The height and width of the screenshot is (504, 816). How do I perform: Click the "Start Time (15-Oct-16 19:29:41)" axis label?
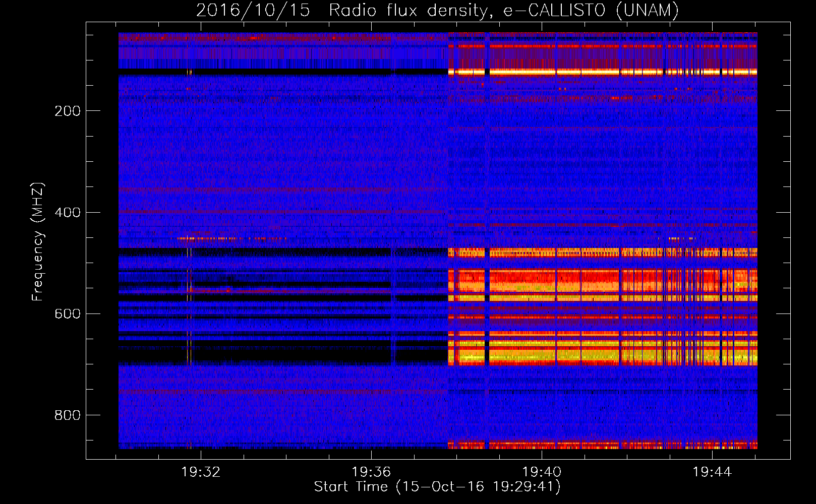[437, 487]
